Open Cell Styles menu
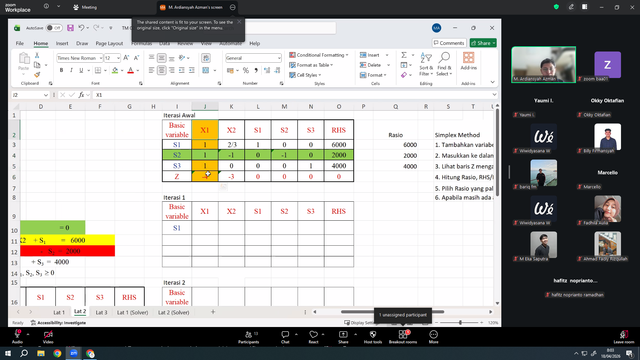The image size is (640, 360). pos(305,75)
